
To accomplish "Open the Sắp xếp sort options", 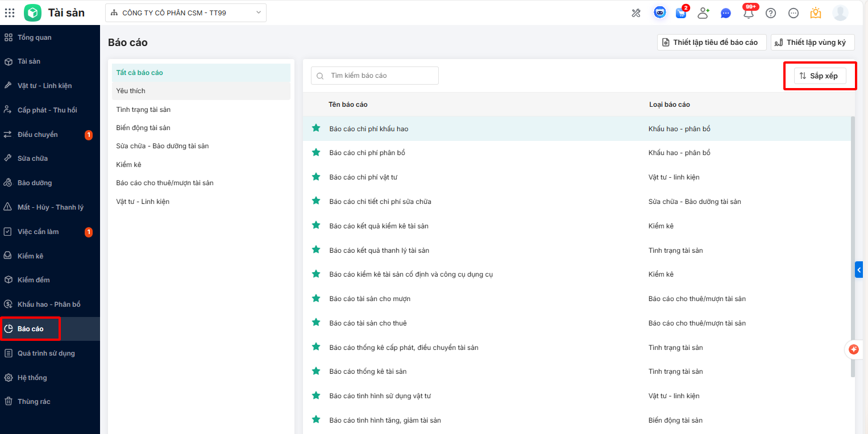I will point(819,76).
